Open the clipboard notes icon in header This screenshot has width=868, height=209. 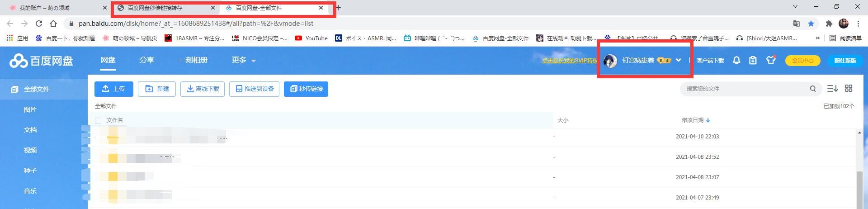coord(753,60)
